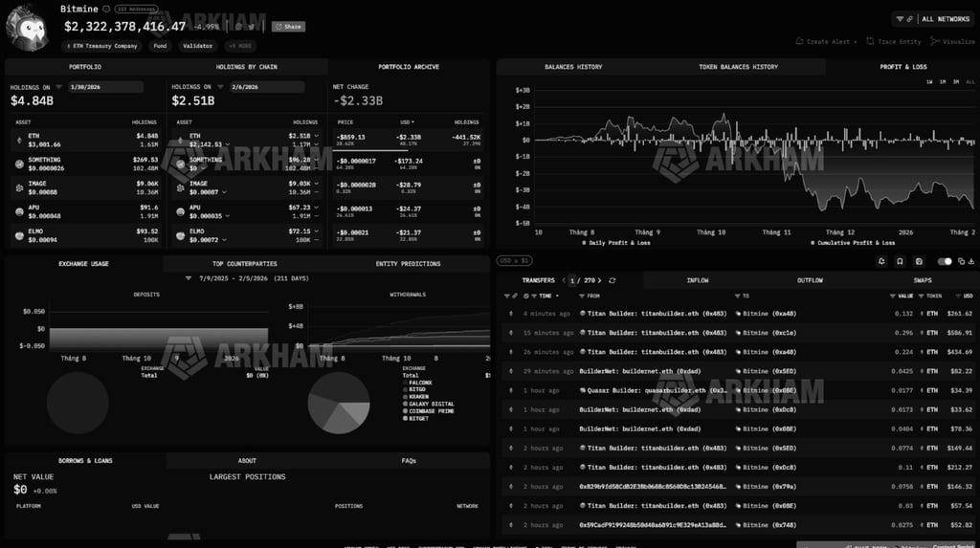The image size is (980, 548).
Task: Click the verified badge next to Bitmine
Action: click(x=106, y=9)
